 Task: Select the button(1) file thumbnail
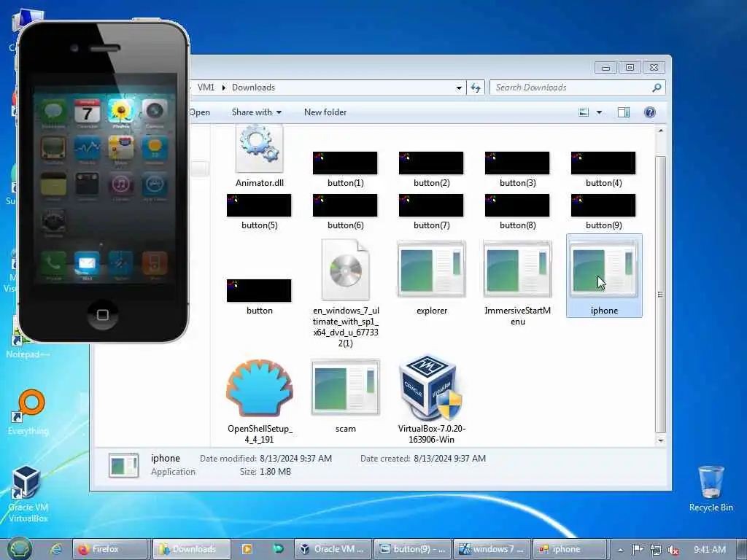click(345, 163)
